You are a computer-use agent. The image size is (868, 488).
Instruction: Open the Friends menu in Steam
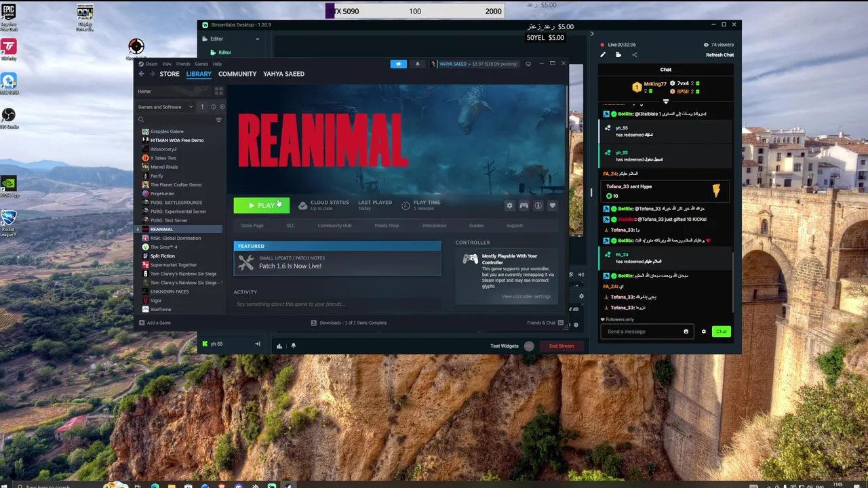coord(183,64)
